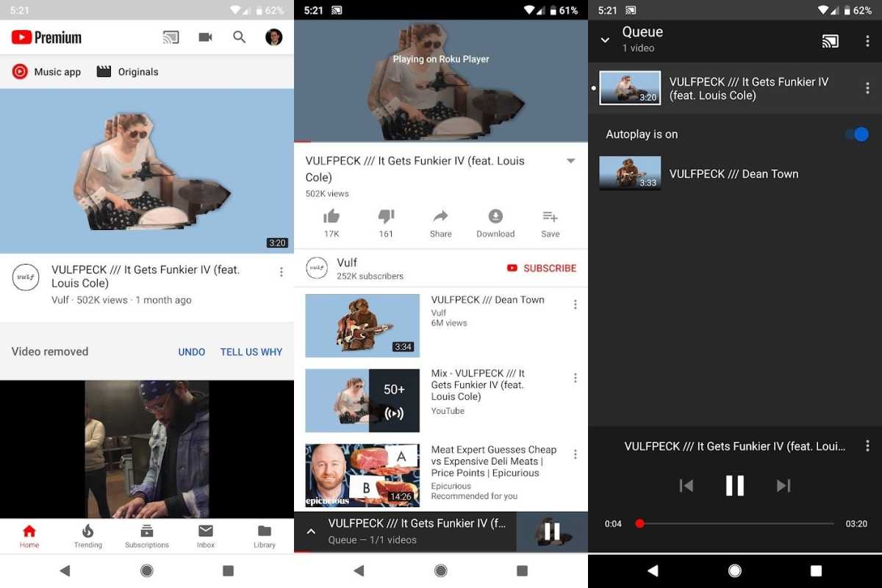Tap the cast icon in Queue header
The height and width of the screenshot is (588, 882).
pos(830,41)
